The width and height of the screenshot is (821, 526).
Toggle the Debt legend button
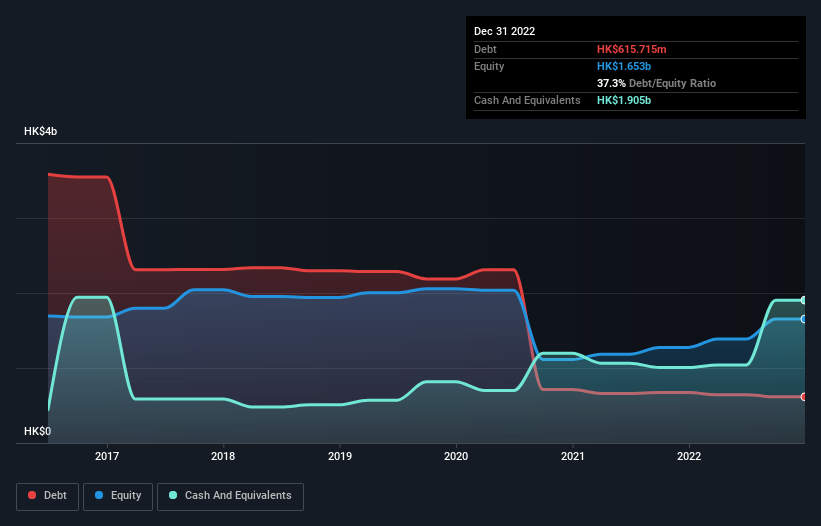[48, 496]
